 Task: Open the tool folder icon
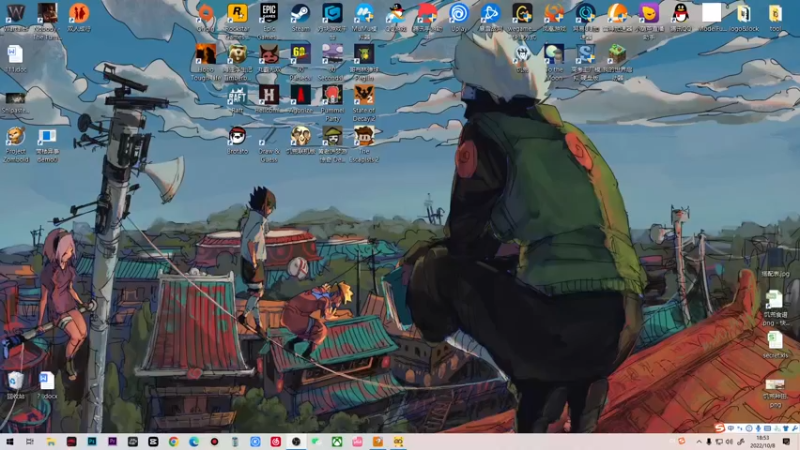(x=775, y=13)
